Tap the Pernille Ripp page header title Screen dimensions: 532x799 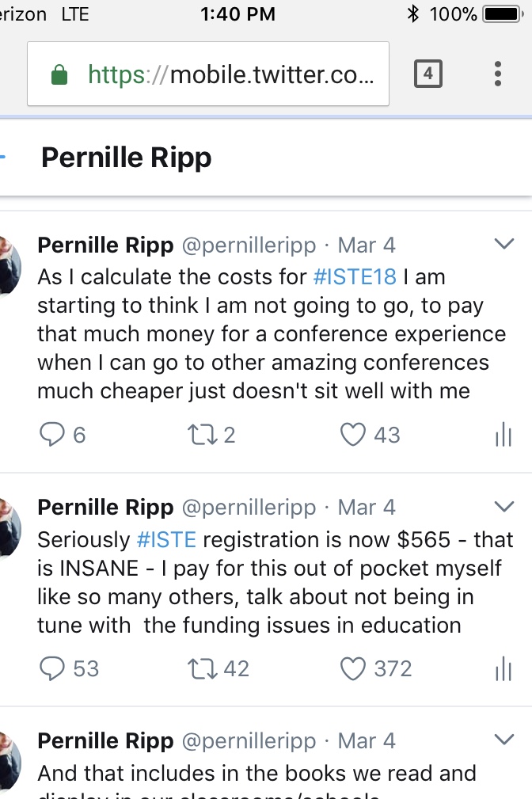coord(127,158)
